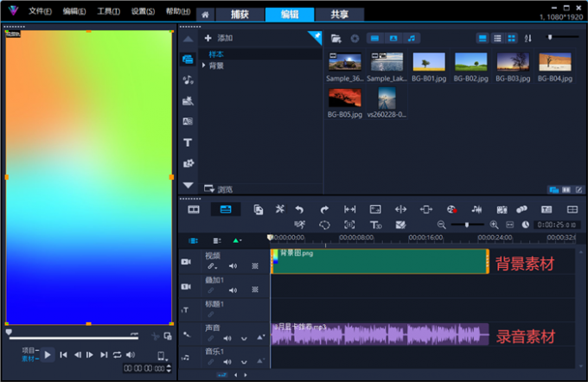Expand the 背景 folder in library tree
Screen dimensions: 588x382
pyautogui.click(x=203, y=66)
